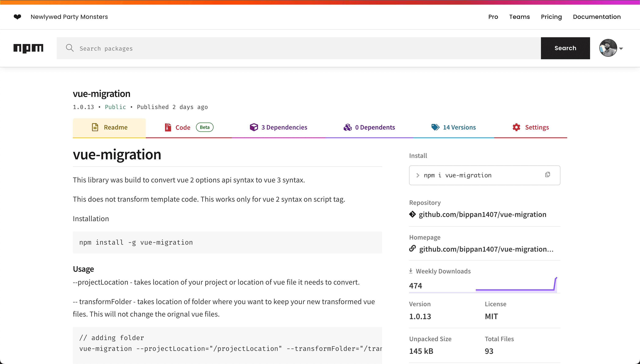Open the Pricing link
The width and height of the screenshot is (640, 364).
click(551, 17)
